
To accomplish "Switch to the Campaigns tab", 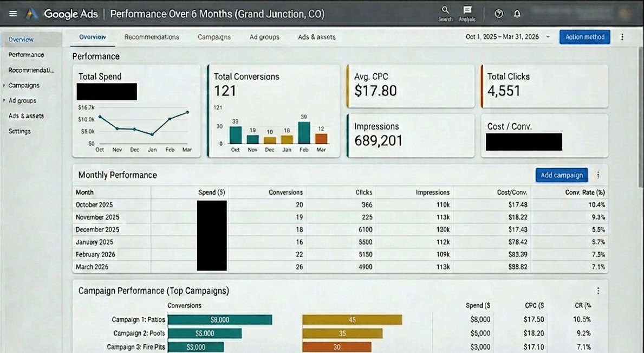I will (x=214, y=37).
